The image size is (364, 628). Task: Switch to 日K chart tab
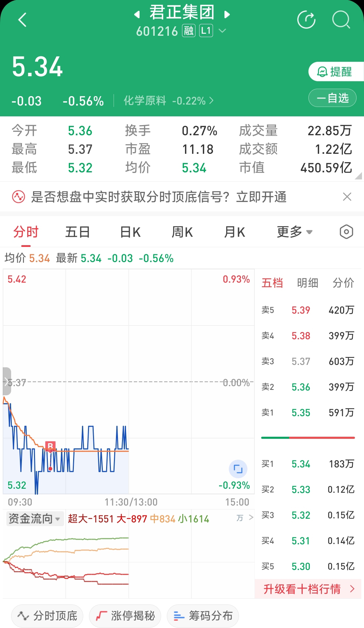[130, 232]
